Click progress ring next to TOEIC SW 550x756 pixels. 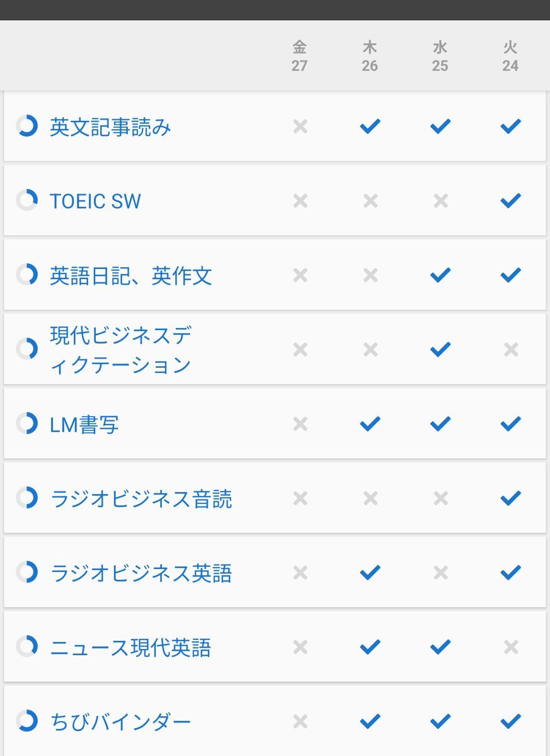[27, 200]
